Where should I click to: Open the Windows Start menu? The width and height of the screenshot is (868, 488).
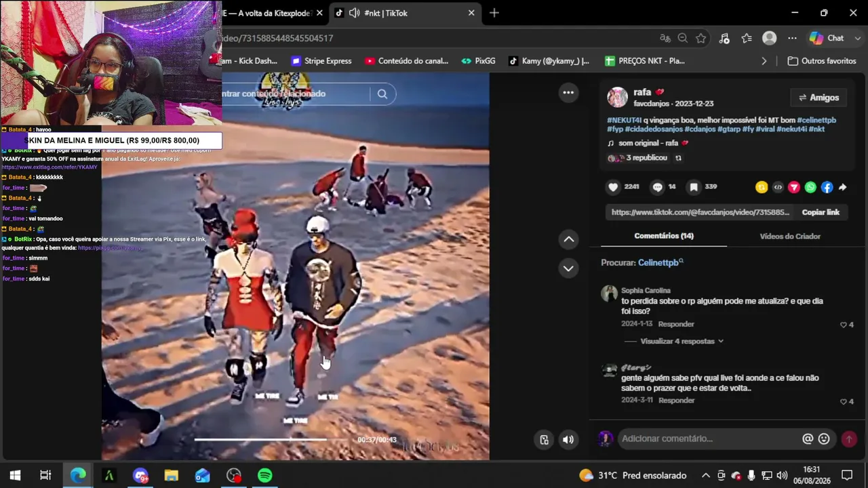point(15,476)
